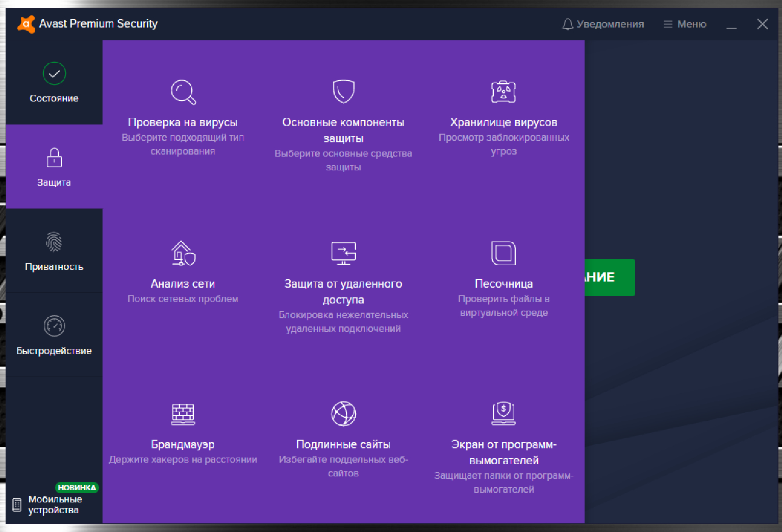Viewport: 782px width, 532px height.
Task: Switch to the Защита tab label
Action: click(54, 183)
